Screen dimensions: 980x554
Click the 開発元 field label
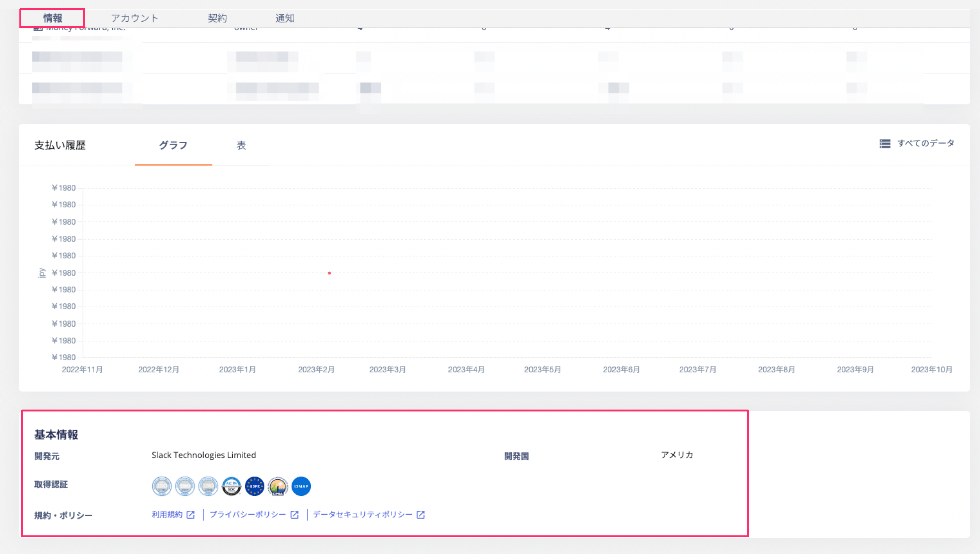[47, 456]
